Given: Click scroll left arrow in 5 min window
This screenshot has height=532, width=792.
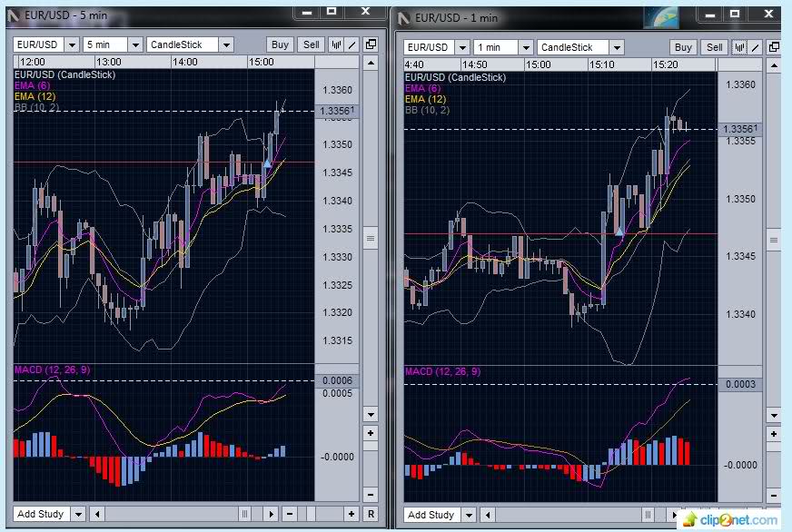Looking at the screenshot, I should coord(97,514).
